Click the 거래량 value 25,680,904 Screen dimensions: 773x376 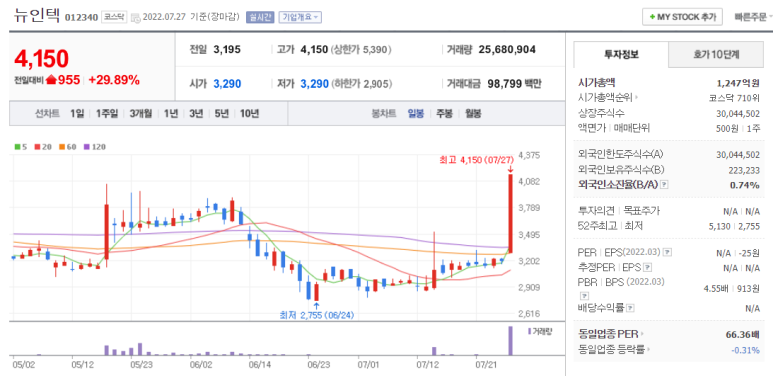click(507, 49)
